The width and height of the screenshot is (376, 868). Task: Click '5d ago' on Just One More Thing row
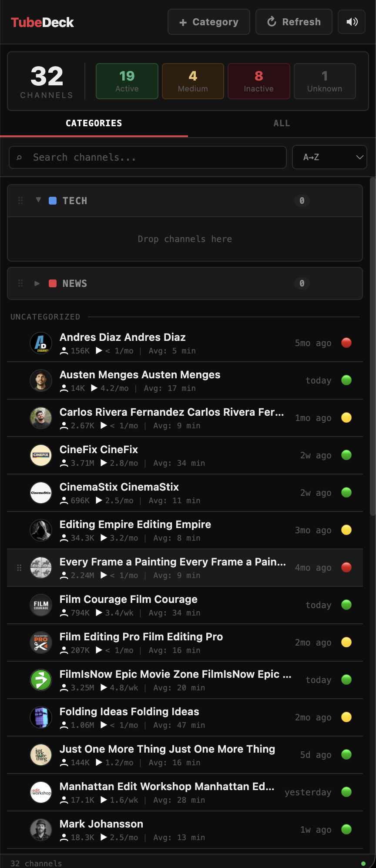point(316,755)
